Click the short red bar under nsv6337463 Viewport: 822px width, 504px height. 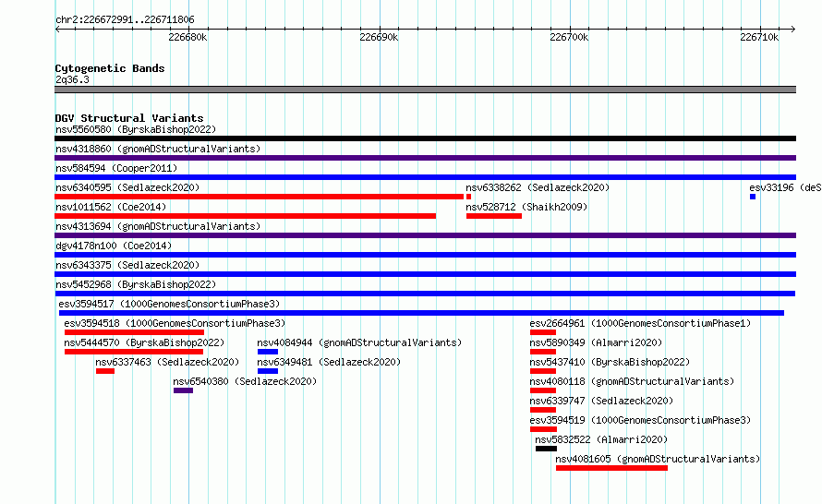pyautogui.click(x=105, y=371)
